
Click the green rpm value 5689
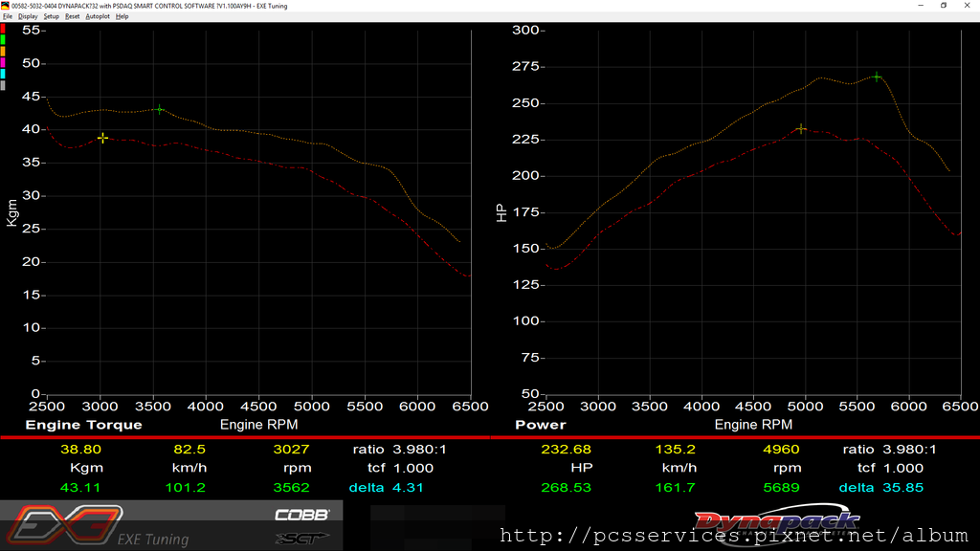point(781,487)
